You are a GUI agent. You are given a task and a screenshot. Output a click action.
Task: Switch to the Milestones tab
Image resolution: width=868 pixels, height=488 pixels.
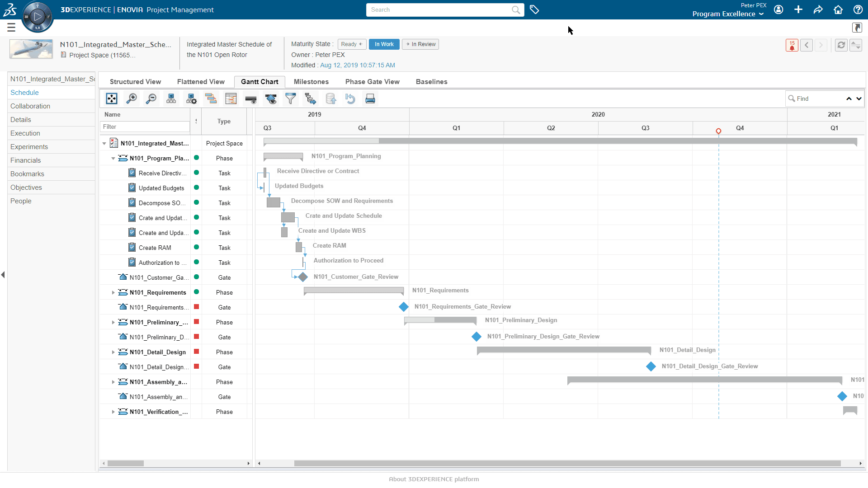[x=311, y=82]
